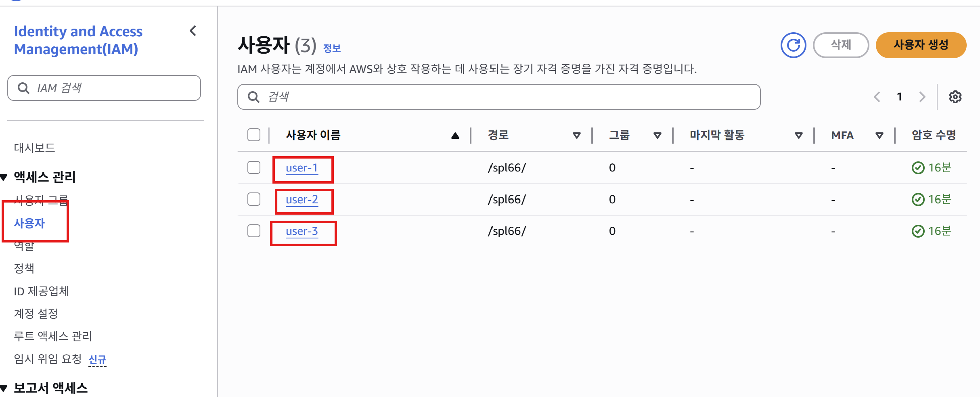Toggle the select-all checkbox in the table header

(x=253, y=135)
